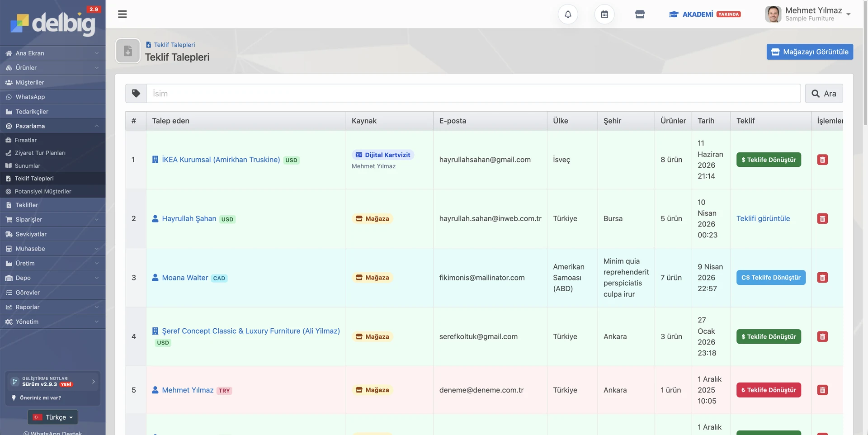The image size is (868, 435).
Task: Click the document download page icon
Action: (128, 51)
